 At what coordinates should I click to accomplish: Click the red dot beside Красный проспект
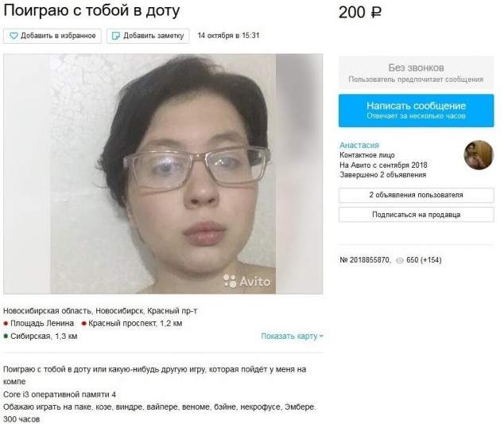click(x=84, y=324)
